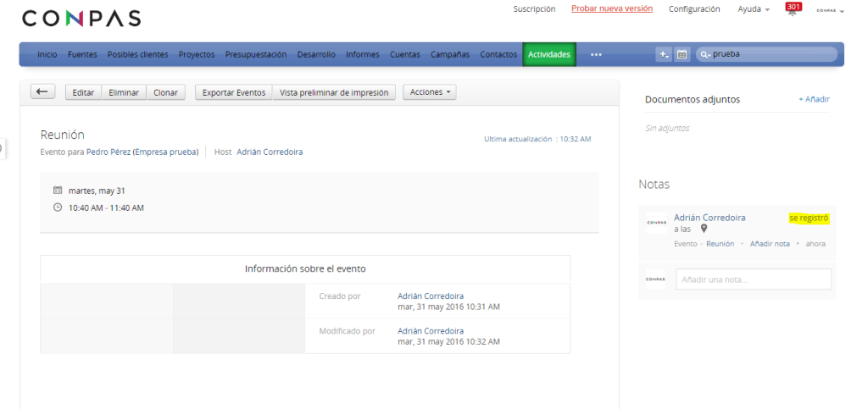Open the Empresa prueba account link
The width and height of the screenshot is (868, 409).
165,152
